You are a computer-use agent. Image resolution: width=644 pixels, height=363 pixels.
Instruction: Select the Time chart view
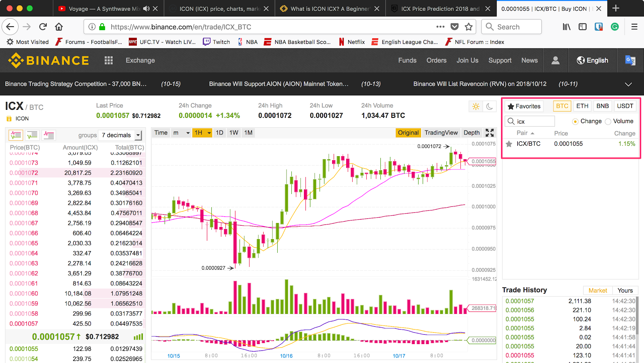161,133
